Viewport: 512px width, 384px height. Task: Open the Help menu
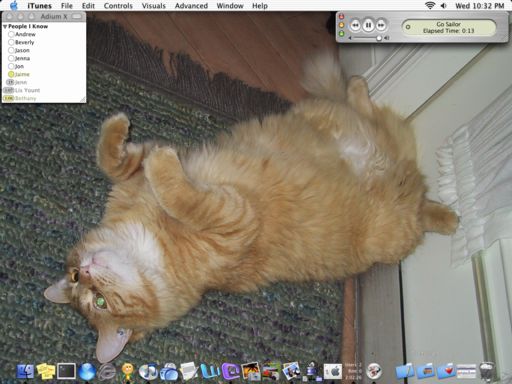click(260, 6)
